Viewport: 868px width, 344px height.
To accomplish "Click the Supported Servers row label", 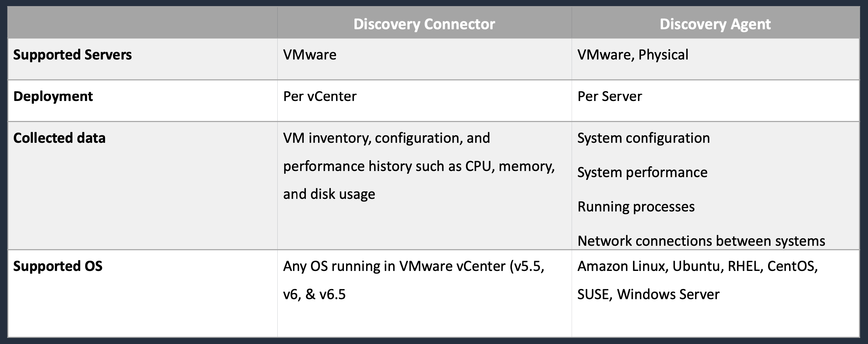I will point(72,55).
